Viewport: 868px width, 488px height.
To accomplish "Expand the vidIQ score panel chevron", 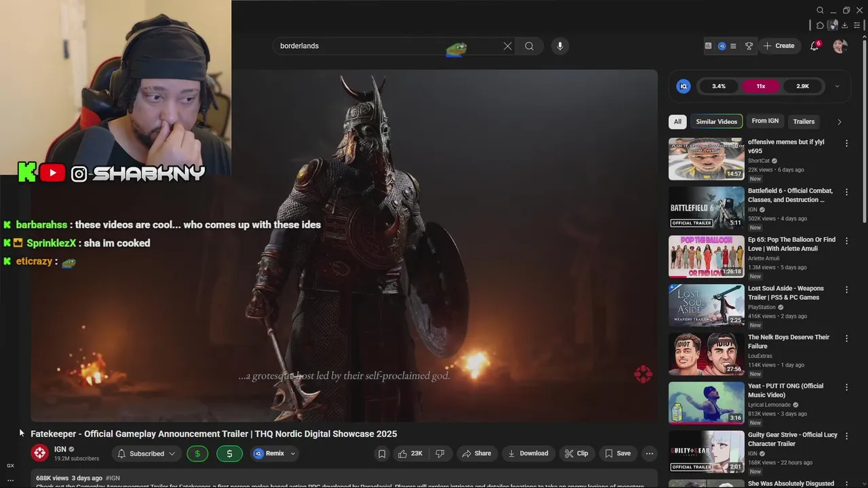I will point(837,86).
